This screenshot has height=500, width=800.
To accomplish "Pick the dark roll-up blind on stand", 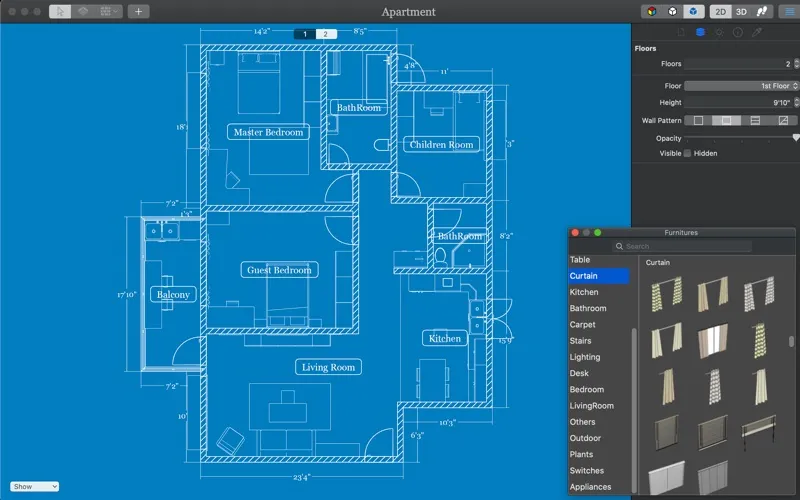I will pos(759,431).
